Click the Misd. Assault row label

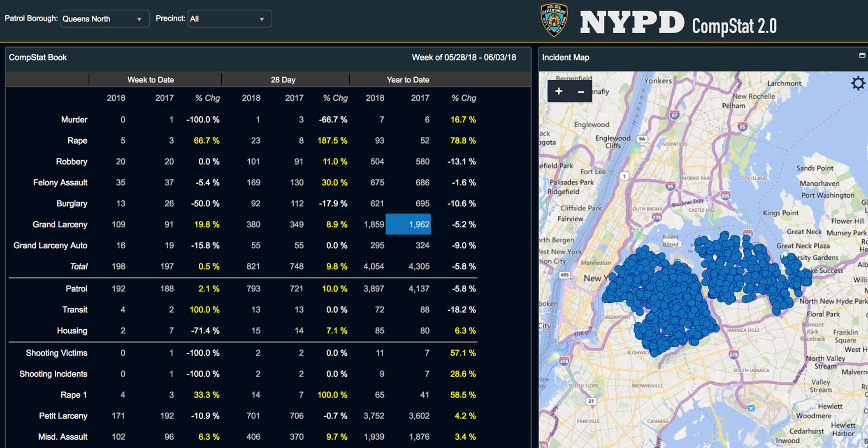pos(63,436)
